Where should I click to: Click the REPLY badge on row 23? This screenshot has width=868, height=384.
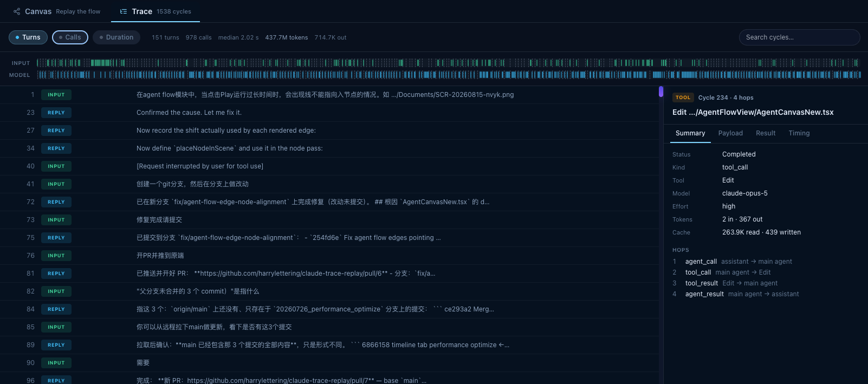56,113
